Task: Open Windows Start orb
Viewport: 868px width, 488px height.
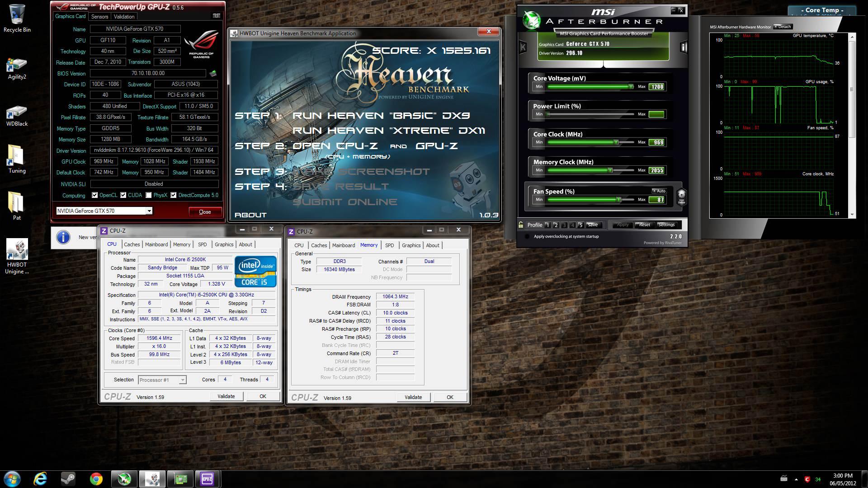Action: 12,479
